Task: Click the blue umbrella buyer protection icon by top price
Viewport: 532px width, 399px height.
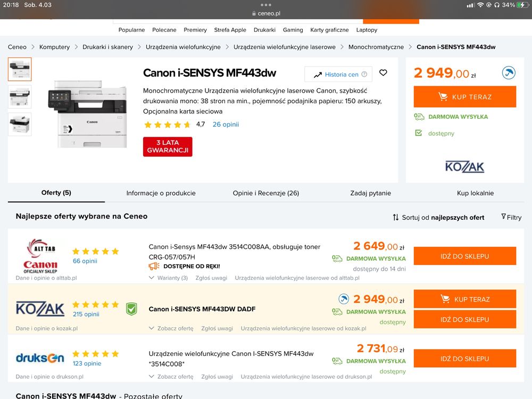Action: 509,72
